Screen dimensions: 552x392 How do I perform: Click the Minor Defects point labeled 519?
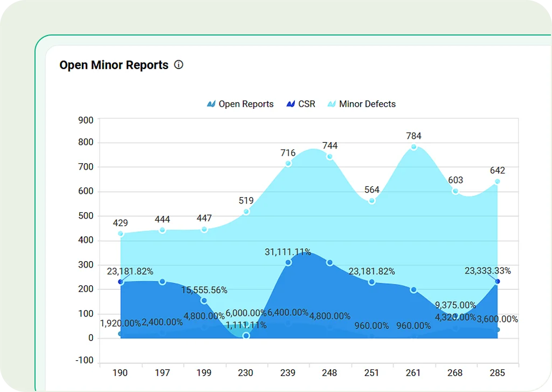[246, 212]
